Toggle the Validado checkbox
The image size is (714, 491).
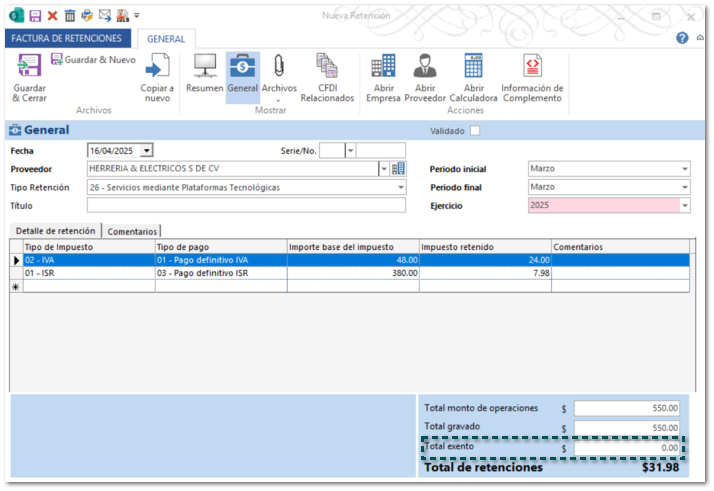tap(475, 131)
